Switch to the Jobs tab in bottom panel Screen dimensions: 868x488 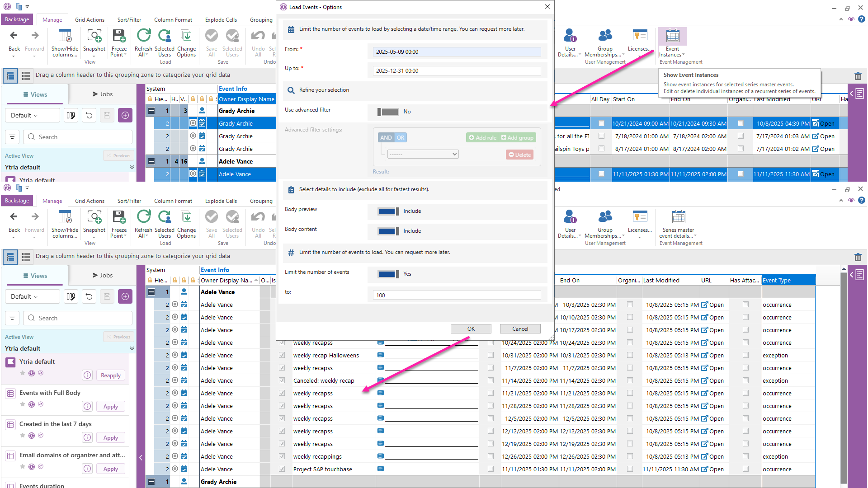(103, 275)
